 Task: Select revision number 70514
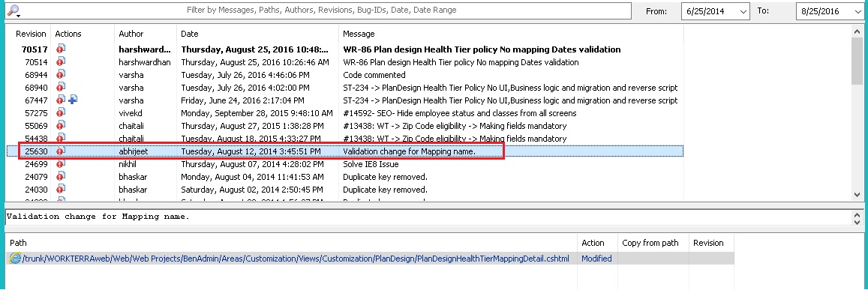click(x=36, y=62)
